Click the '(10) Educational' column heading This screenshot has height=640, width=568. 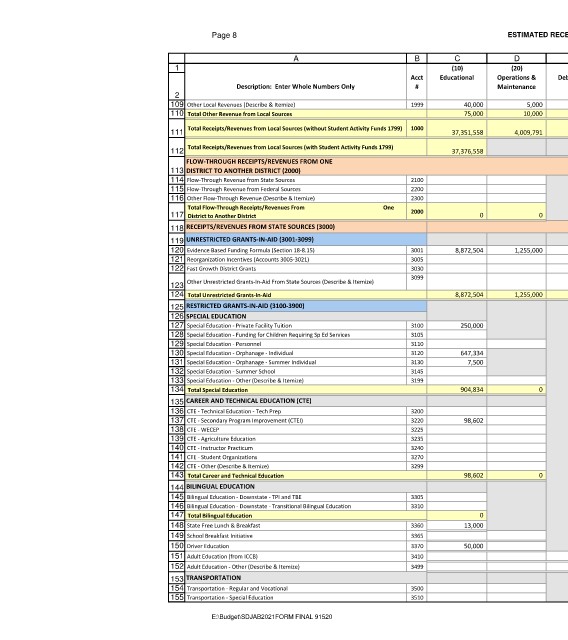[457, 73]
